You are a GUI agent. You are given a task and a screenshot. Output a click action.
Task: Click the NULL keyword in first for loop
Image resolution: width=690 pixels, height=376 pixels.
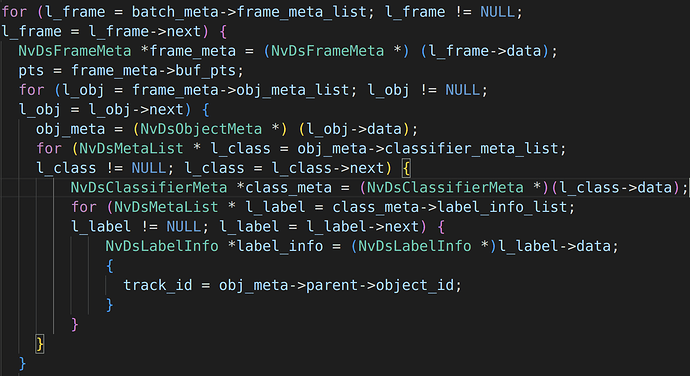tap(497, 12)
